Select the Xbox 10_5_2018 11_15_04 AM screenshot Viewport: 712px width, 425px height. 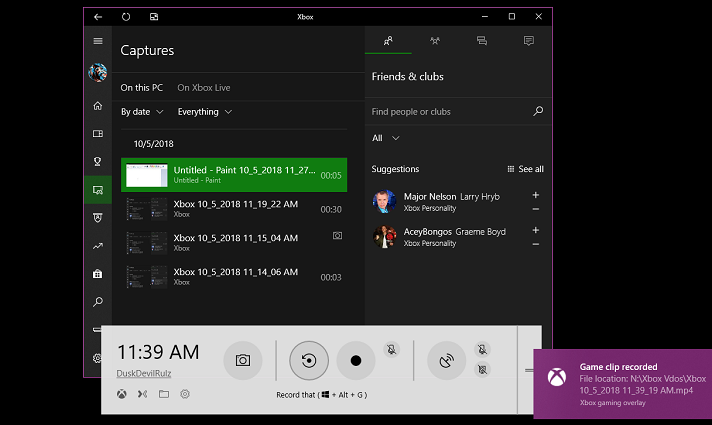tap(234, 243)
